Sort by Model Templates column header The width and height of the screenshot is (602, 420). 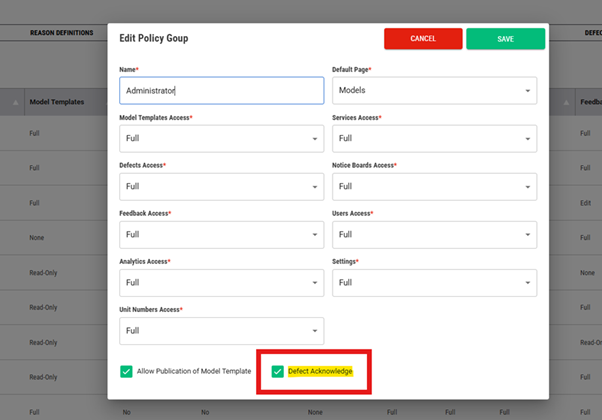[x=56, y=102]
